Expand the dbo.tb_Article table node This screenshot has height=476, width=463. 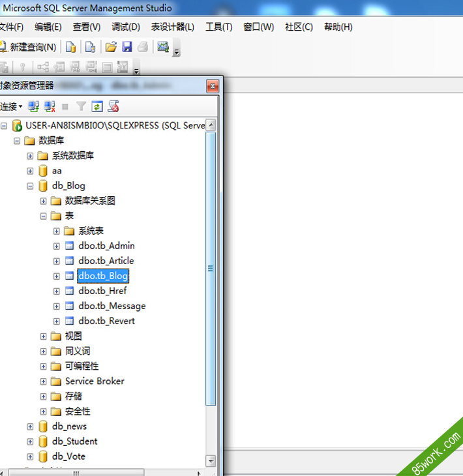(x=57, y=261)
